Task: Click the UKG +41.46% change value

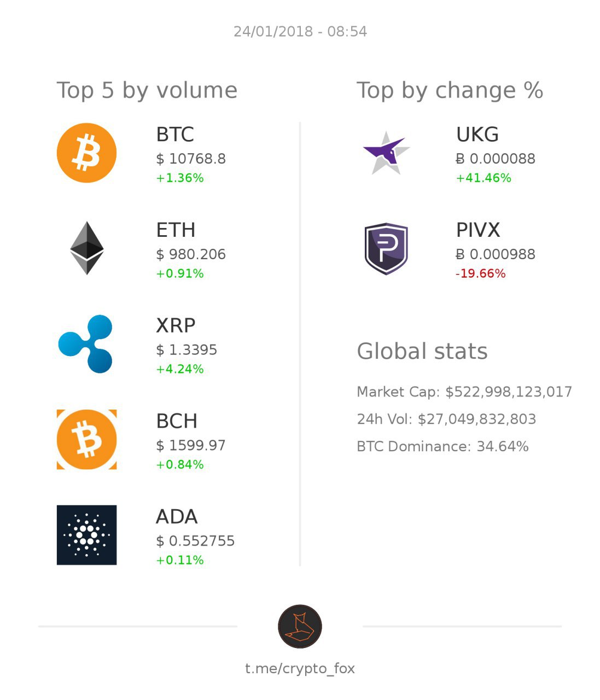Action: tap(484, 178)
